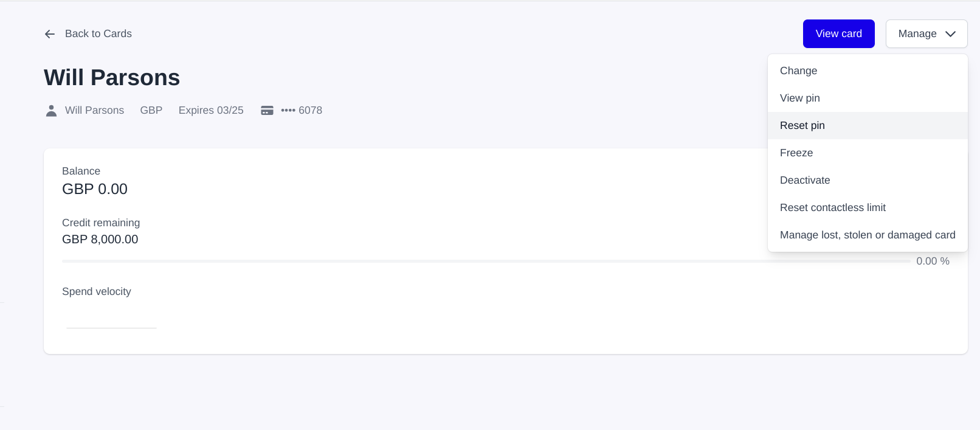980x430 pixels.
Task: Click the Spend velocity label
Action: (96, 292)
